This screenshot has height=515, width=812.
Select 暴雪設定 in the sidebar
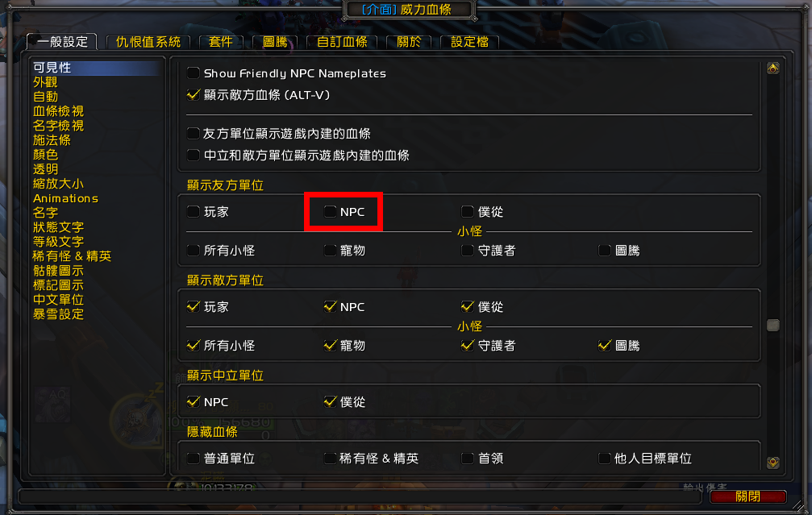coord(59,314)
